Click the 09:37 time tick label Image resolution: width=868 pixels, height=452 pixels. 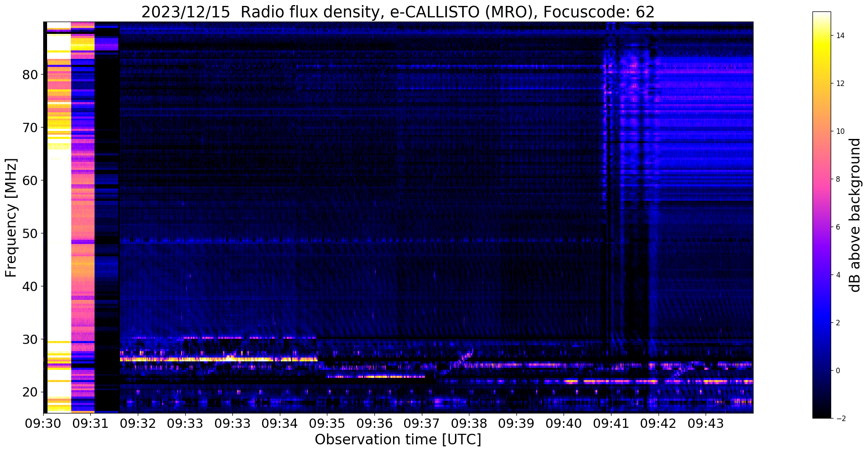click(422, 423)
